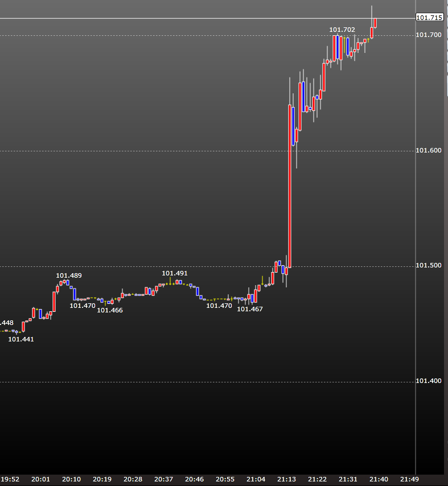Click the 20:28 time axis label

(x=133, y=479)
